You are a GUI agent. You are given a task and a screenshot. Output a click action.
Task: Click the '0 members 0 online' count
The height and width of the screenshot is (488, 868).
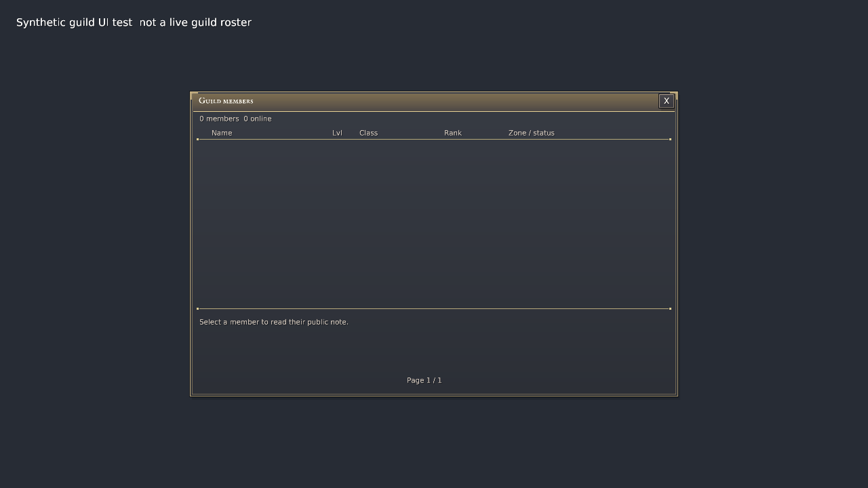coord(235,119)
